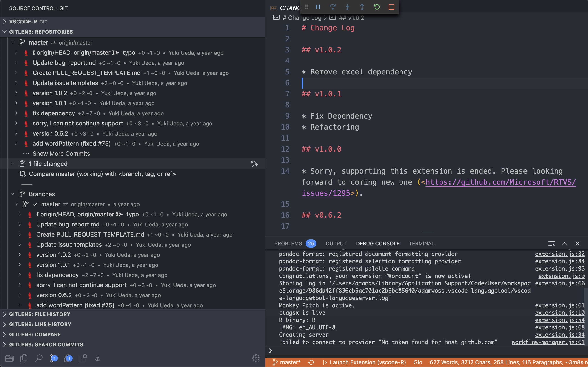Open the Manage settings gear
Viewport: 588px width, 367px height.
coord(256,358)
